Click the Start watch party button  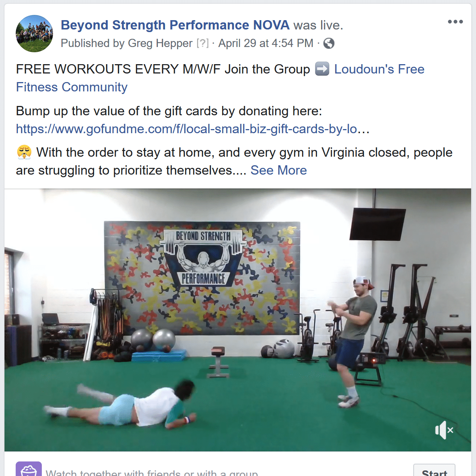[434, 470]
